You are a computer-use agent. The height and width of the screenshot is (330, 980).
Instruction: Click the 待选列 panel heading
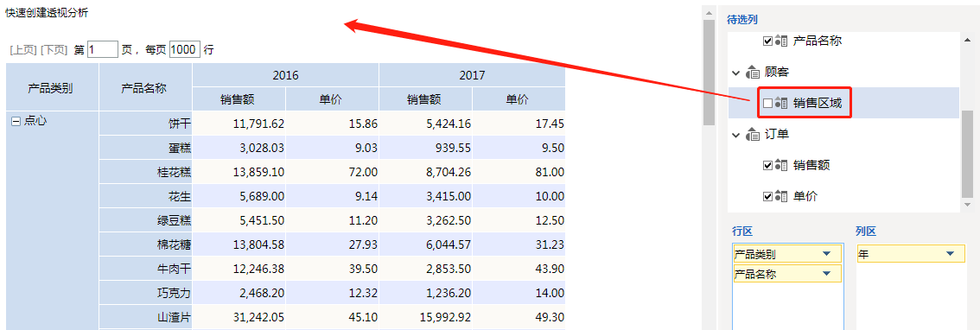(x=741, y=20)
